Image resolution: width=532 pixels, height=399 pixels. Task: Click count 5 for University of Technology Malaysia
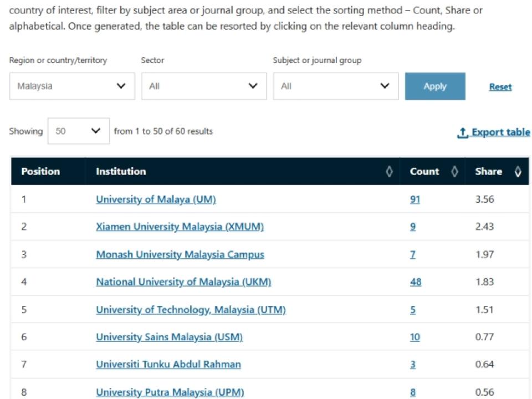[412, 310]
